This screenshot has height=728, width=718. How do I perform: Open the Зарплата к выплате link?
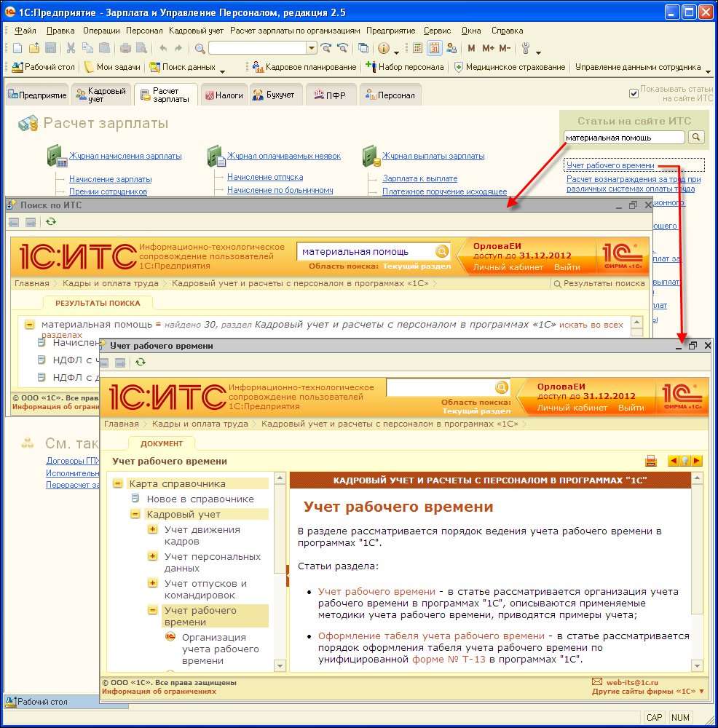coord(420,178)
